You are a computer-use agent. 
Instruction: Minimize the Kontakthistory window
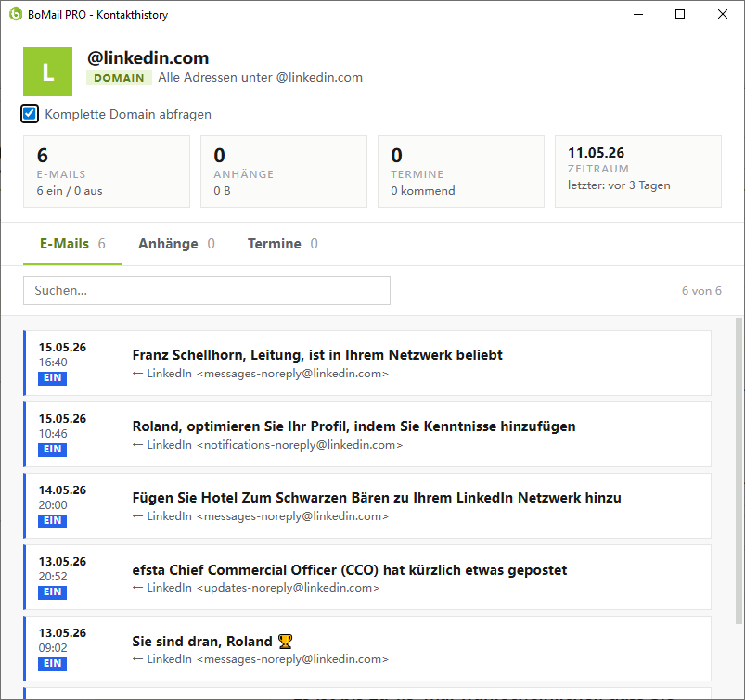coord(638,14)
